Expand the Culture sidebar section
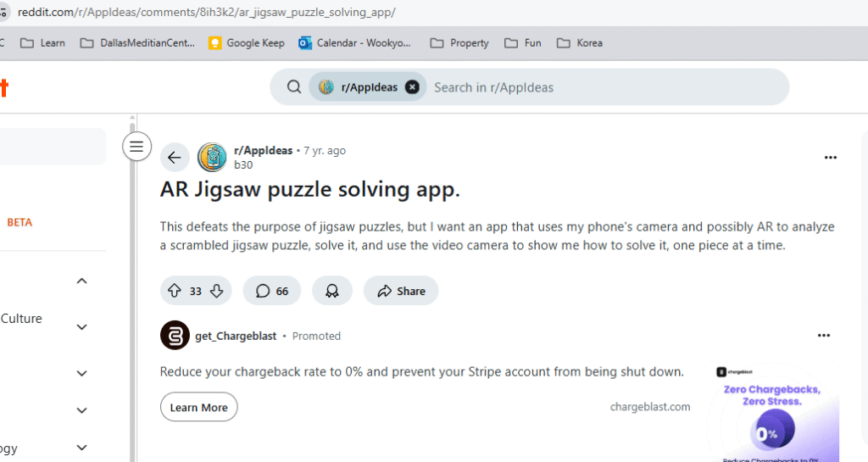 (82, 326)
